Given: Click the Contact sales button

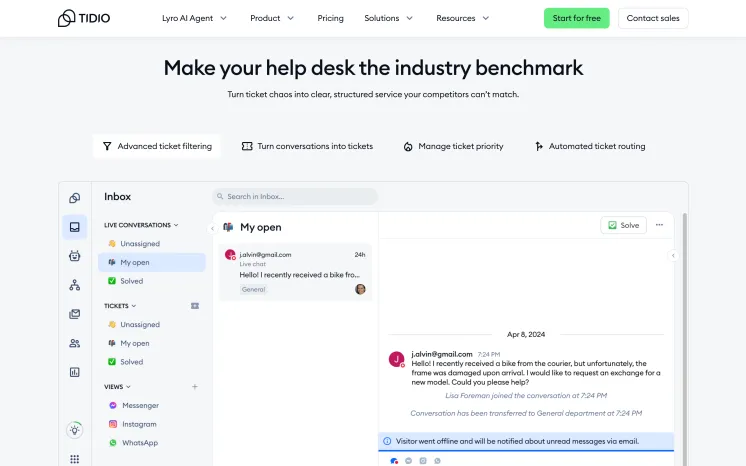Looking at the screenshot, I should point(653,18).
